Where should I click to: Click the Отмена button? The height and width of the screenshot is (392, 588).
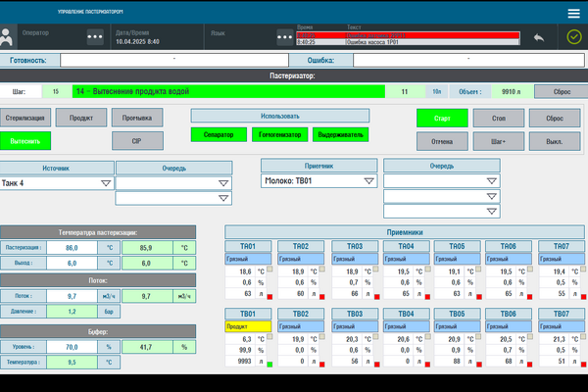(x=442, y=141)
